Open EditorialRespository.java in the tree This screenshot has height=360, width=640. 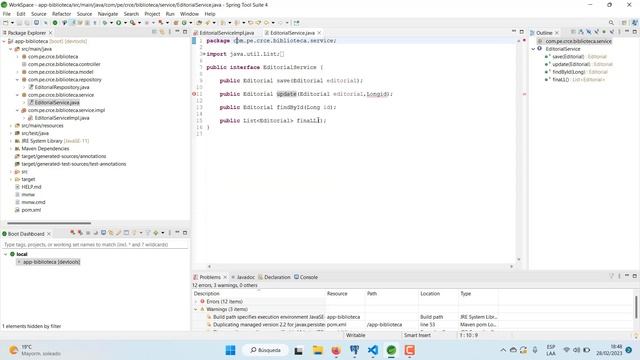(x=62, y=87)
